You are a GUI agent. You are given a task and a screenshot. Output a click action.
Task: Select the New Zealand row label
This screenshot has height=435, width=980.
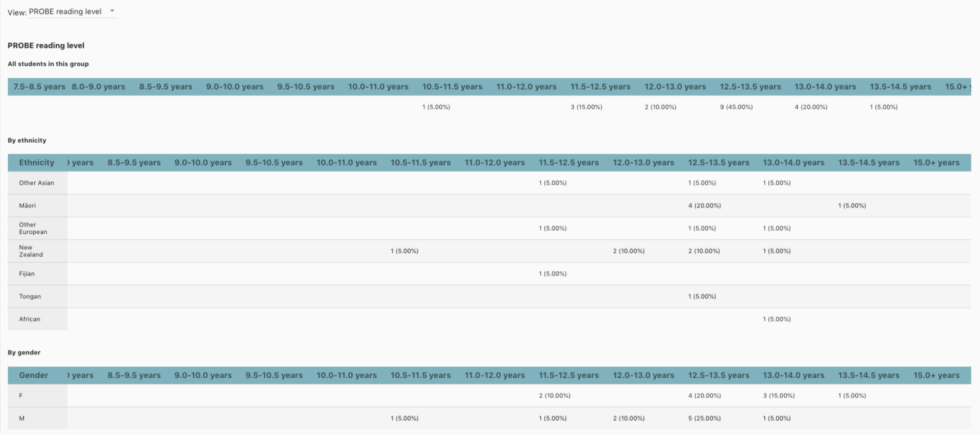coord(30,251)
